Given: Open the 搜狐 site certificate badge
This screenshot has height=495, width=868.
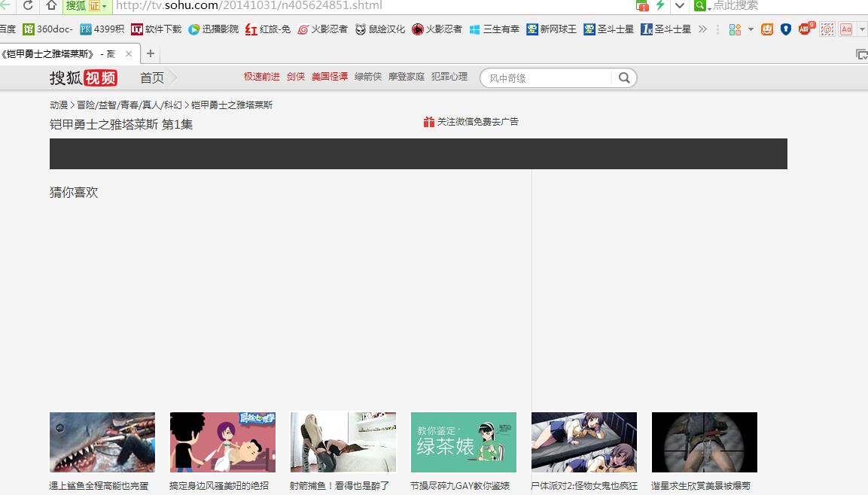Looking at the screenshot, I should click(x=87, y=5).
